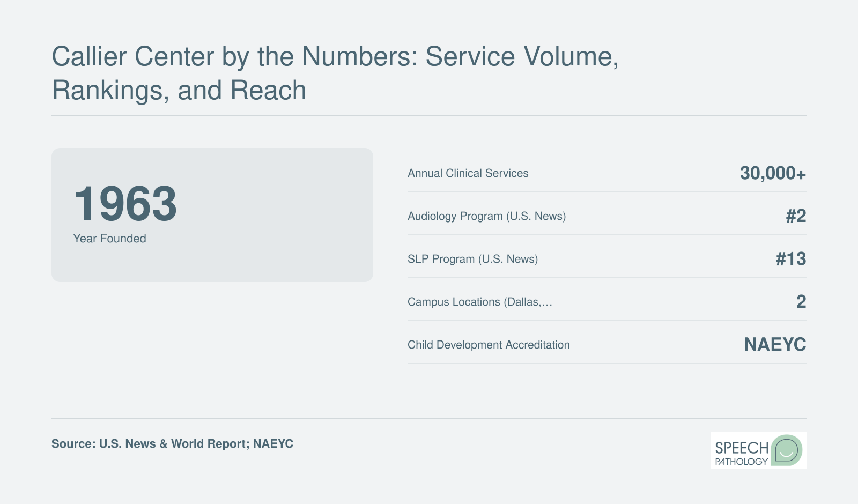Click the #13 ranking value
This screenshot has width=858, height=504.
click(x=790, y=259)
